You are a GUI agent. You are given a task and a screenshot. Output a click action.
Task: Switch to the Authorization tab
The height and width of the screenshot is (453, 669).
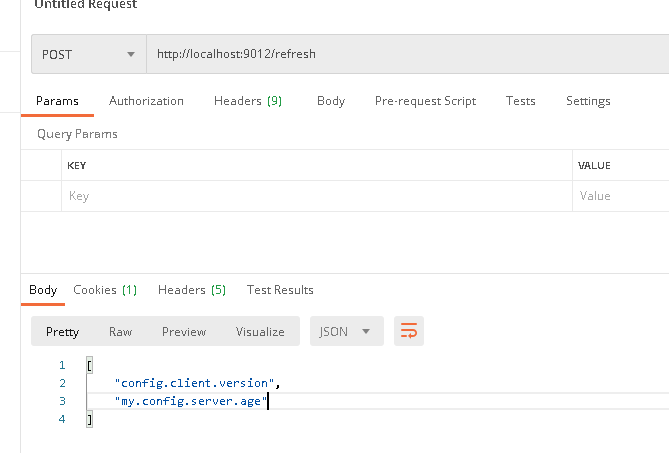tap(146, 101)
